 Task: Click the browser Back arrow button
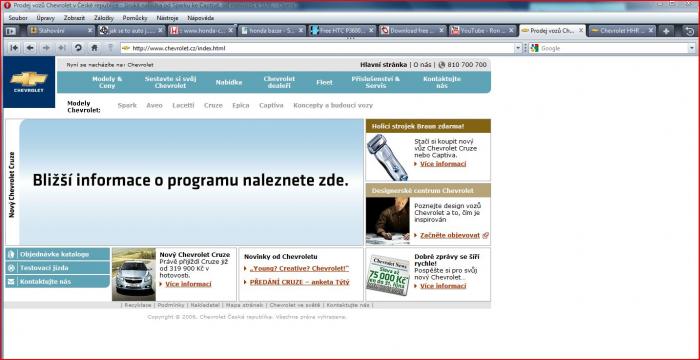(30, 48)
